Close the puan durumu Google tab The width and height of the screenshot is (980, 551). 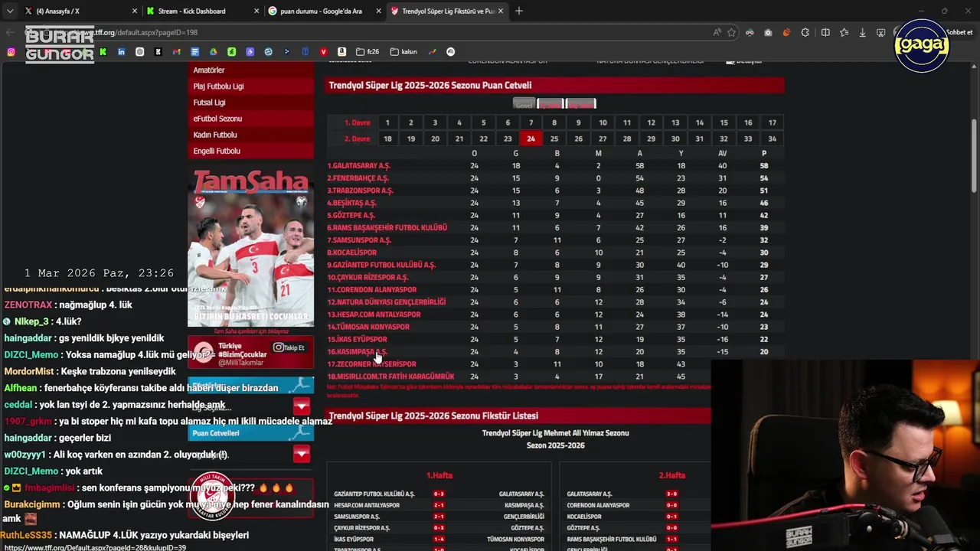coord(378,11)
